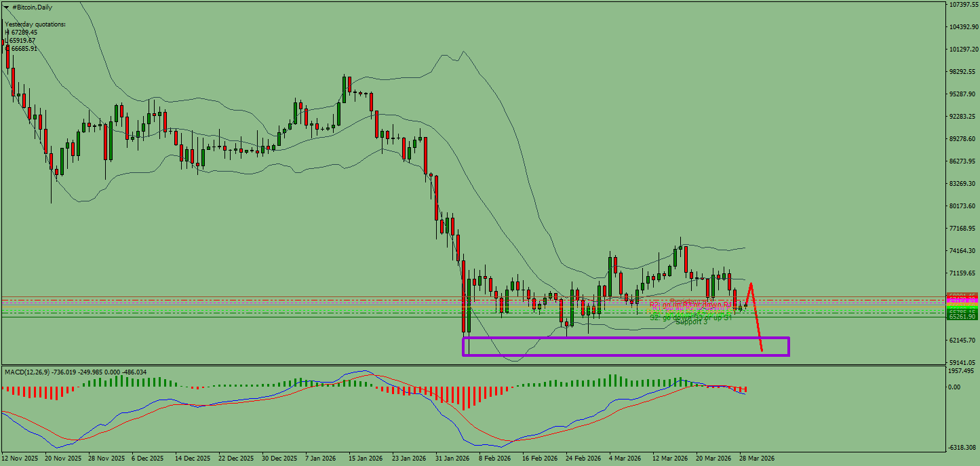Click yesterday's high value 67289.45
This screenshot has height=466, width=980.
(x=23, y=33)
